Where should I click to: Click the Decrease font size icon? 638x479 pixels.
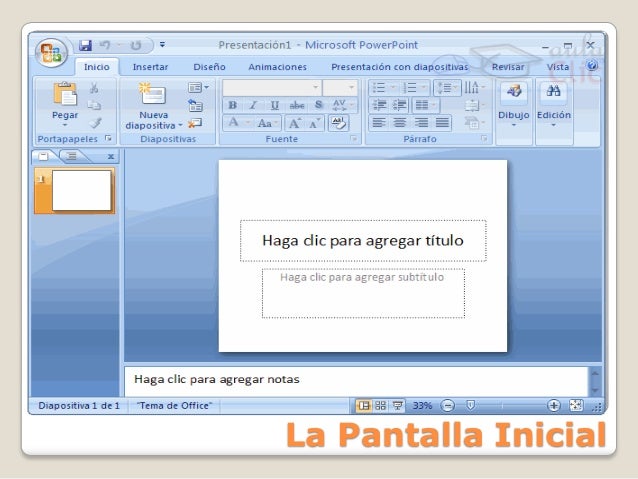coord(315,123)
